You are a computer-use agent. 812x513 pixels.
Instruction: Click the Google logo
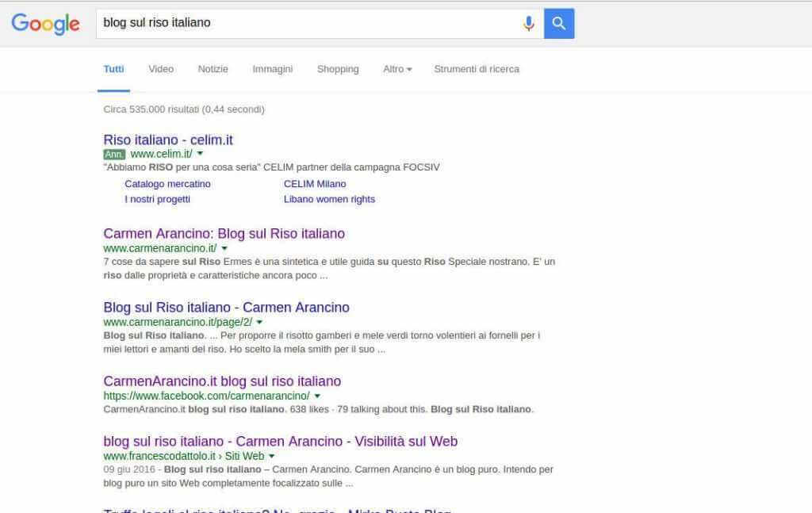click(45, 24)
